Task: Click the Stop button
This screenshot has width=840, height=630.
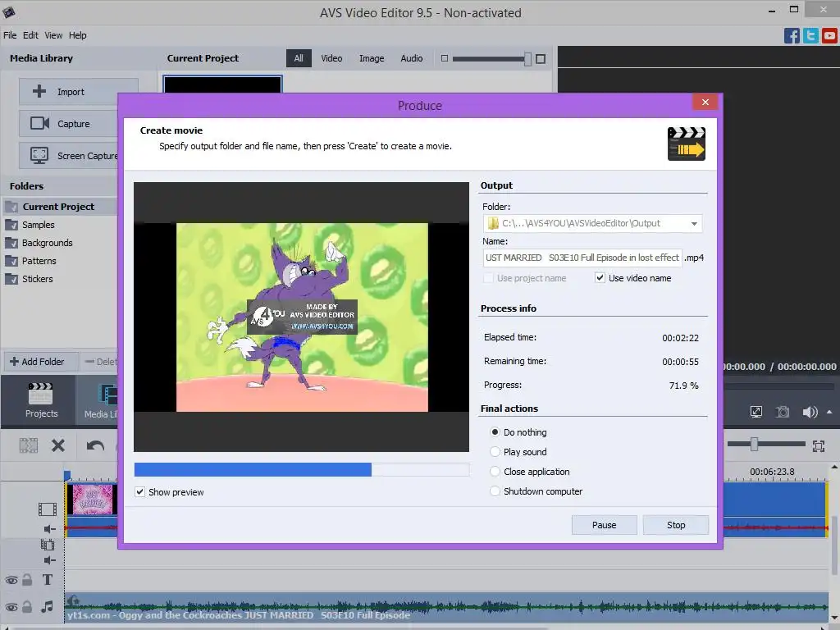Action: pyautogui.click(x=676, y=525)
